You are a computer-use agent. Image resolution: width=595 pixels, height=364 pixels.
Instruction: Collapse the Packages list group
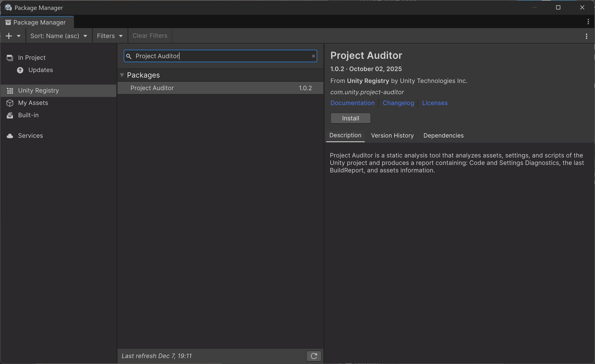click(122, 75)
